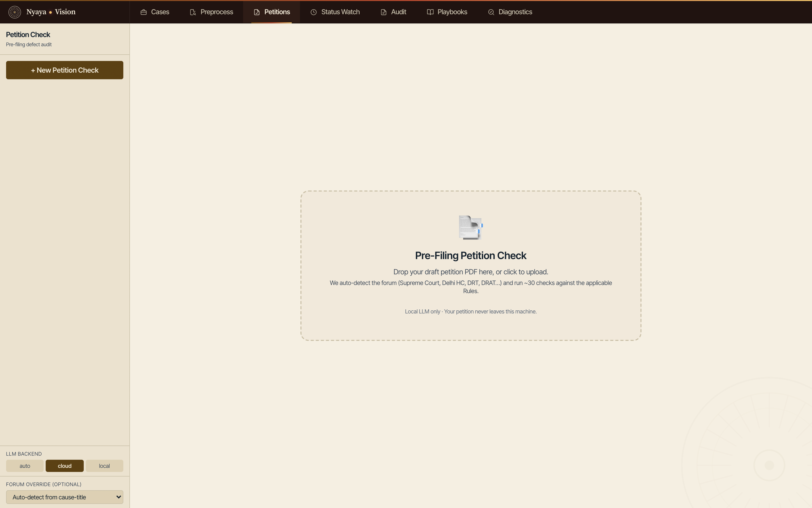
Task: Click the 'LLM BACKEND' label
Action: click(x=24, y=454)
